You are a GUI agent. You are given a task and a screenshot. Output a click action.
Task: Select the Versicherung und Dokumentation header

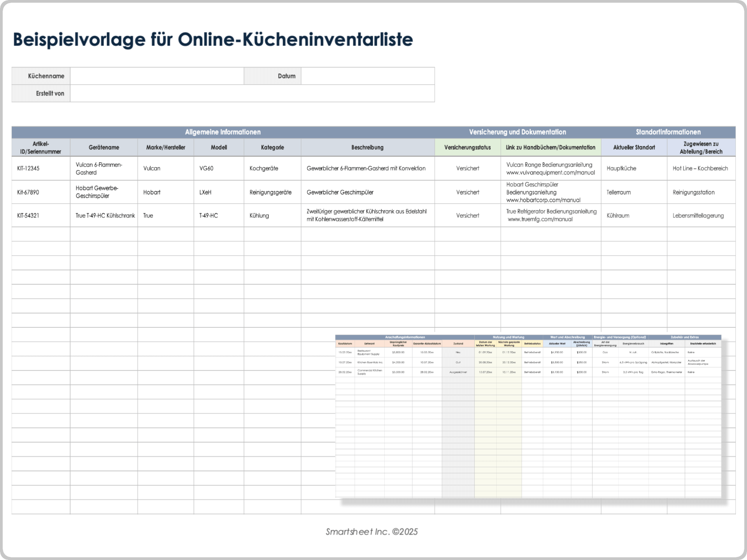[517, 132]
